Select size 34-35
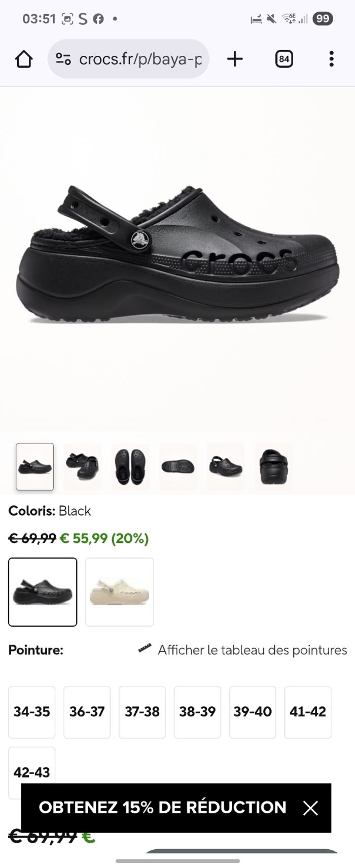The image size is (355, 868). point(32,712)
